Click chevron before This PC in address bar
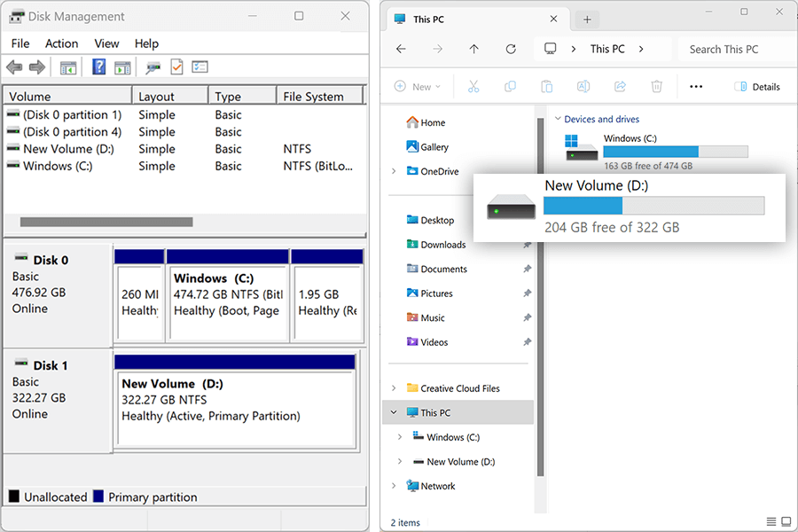Screen dimensions: 798x532 pyautogui.click(x=574, y=49)
